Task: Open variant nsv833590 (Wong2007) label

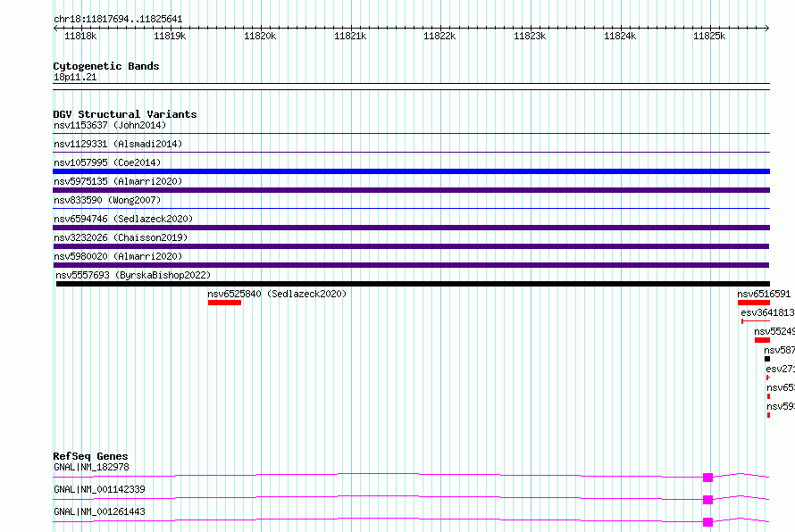Action: pos(107,200)
